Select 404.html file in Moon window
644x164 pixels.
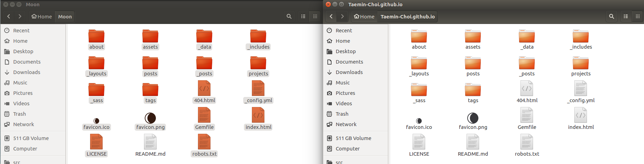point(204,92)
